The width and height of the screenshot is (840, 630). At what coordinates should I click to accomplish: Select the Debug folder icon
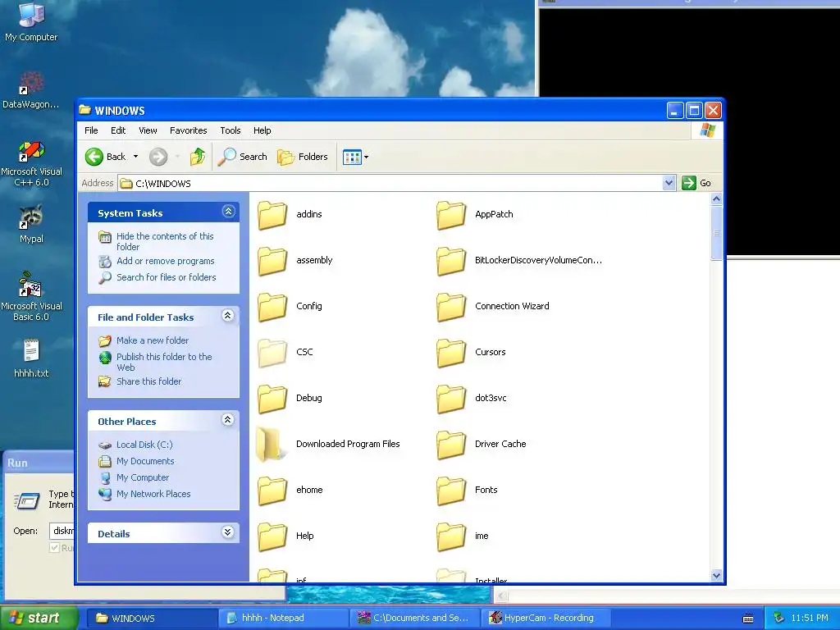pyautogui.click(x=272, y=399)
